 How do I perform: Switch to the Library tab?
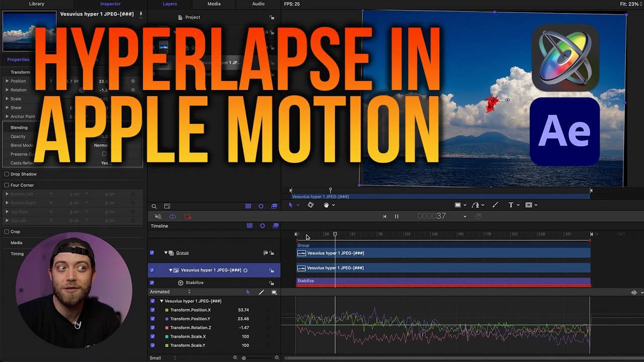(x=37, y=4)
